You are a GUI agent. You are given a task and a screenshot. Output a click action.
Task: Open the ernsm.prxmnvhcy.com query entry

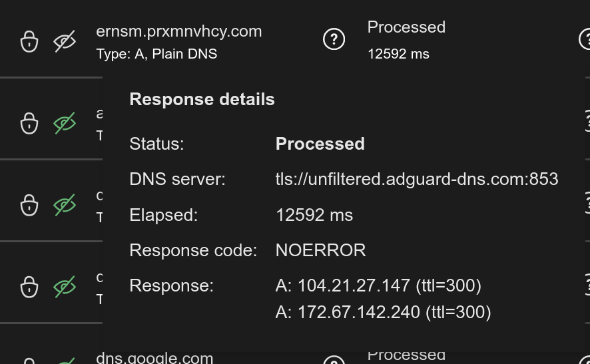point(178,31)
